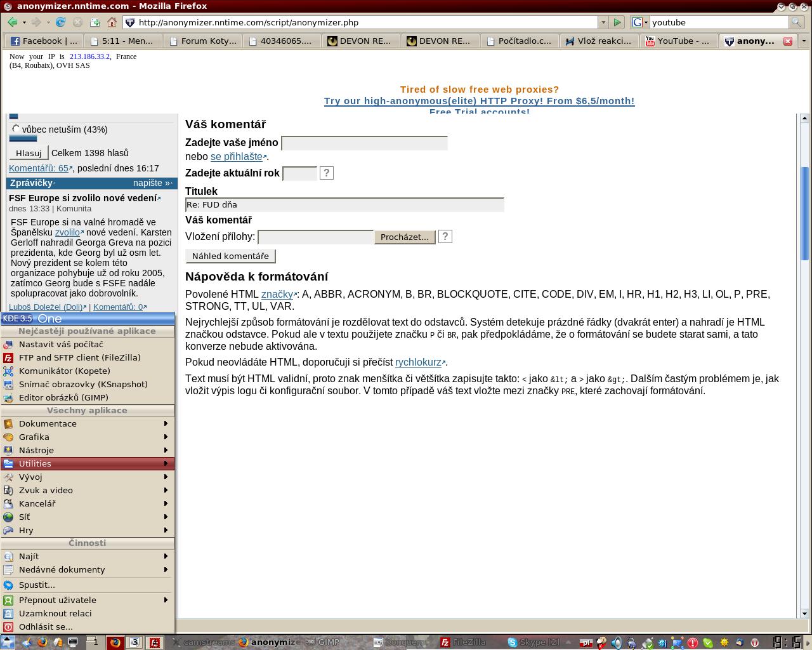812x650 pixels.
Task: Click the Náhled komentáře button
Action: coord(230,256)
